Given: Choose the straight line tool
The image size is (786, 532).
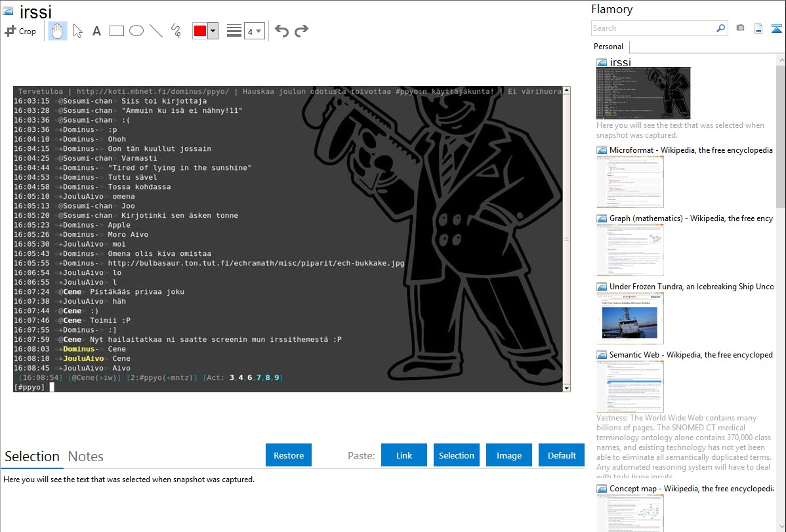Looking at the screenshot, I should click(x=156, y=31).
